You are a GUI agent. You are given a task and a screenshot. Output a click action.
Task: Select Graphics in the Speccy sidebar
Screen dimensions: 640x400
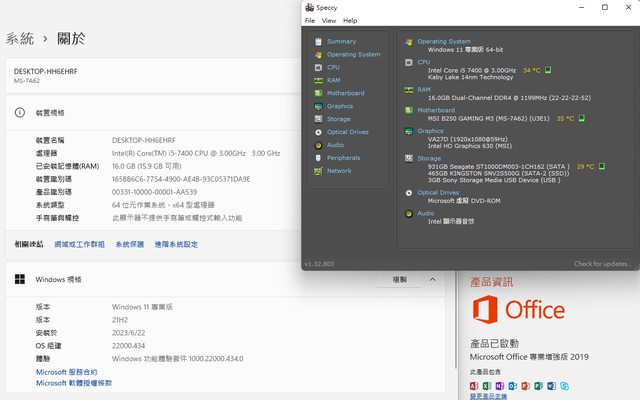[x=339, y=106]
